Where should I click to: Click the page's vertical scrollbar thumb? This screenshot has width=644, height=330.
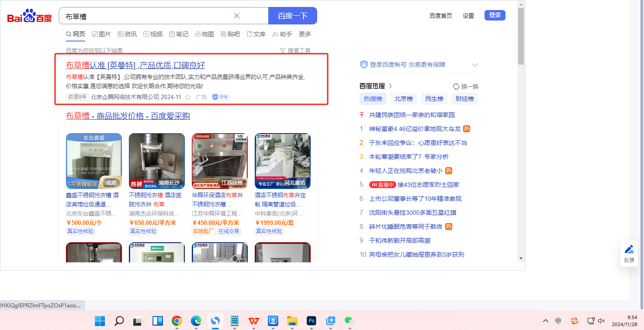(x=521, y=36)
